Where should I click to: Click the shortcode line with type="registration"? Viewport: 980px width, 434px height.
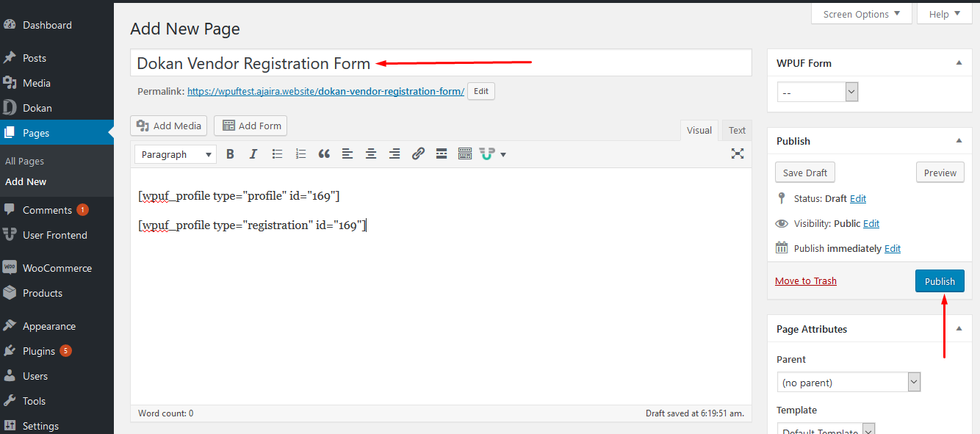tap(252, 225)
